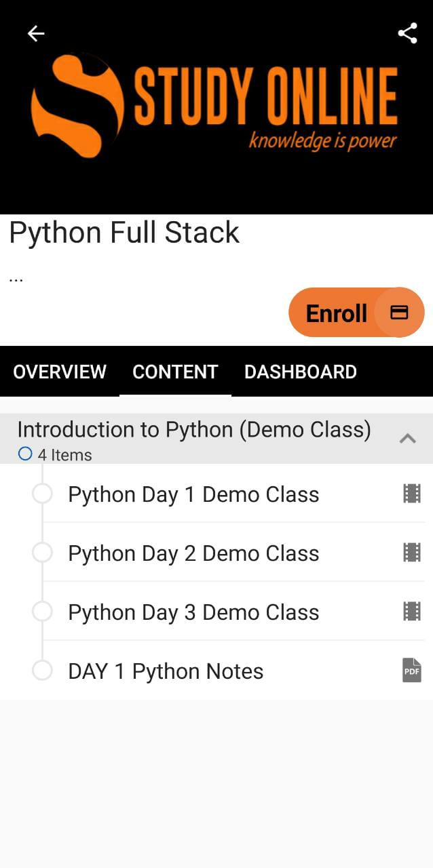Click video icon for Day 3 Demo Class

click(x=412, y=612)
